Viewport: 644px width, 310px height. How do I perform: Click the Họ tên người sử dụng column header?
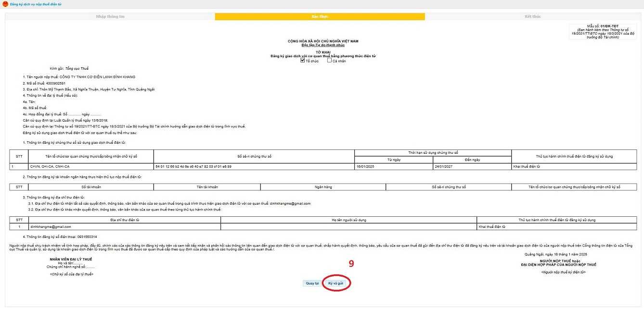pos(349,220)
